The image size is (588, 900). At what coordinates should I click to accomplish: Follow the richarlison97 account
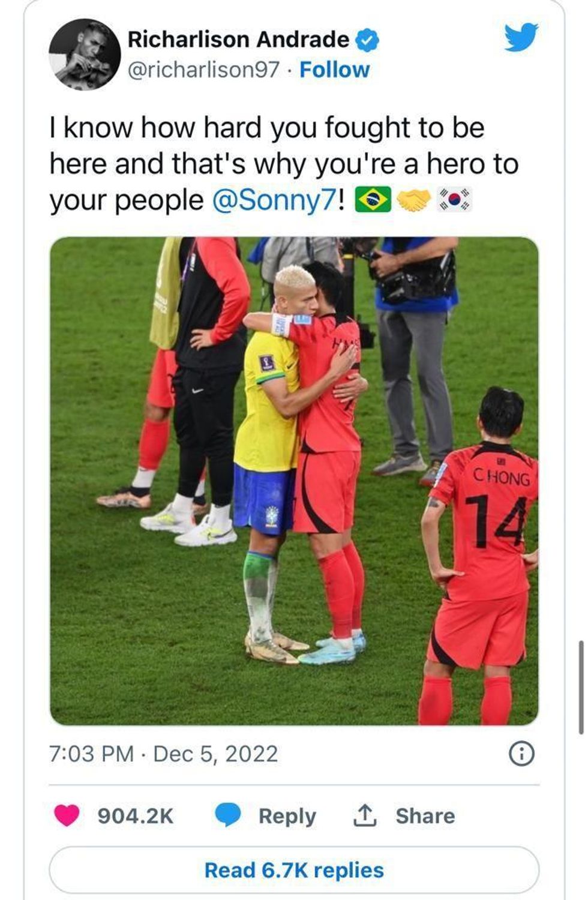click(x=334, y=70)
